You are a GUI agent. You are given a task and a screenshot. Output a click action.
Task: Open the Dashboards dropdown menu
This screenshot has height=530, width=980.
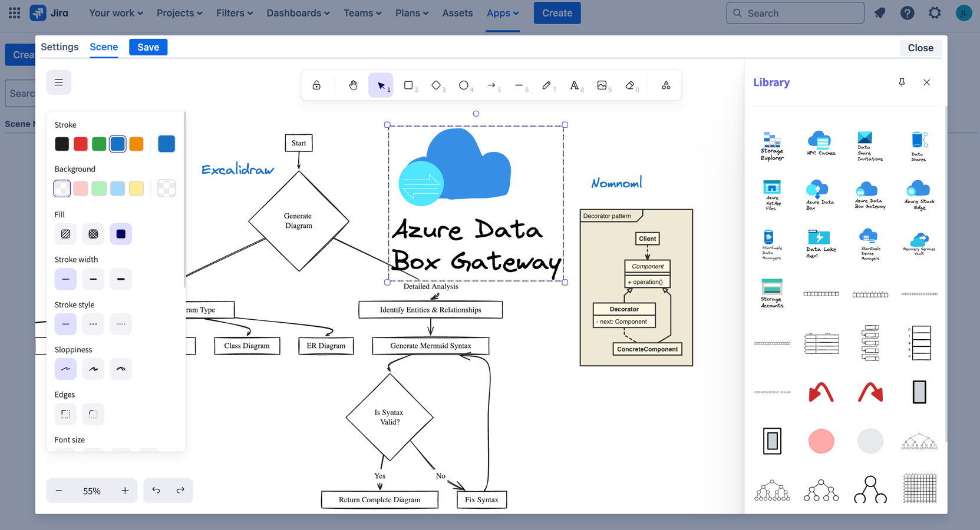(298, 13)
